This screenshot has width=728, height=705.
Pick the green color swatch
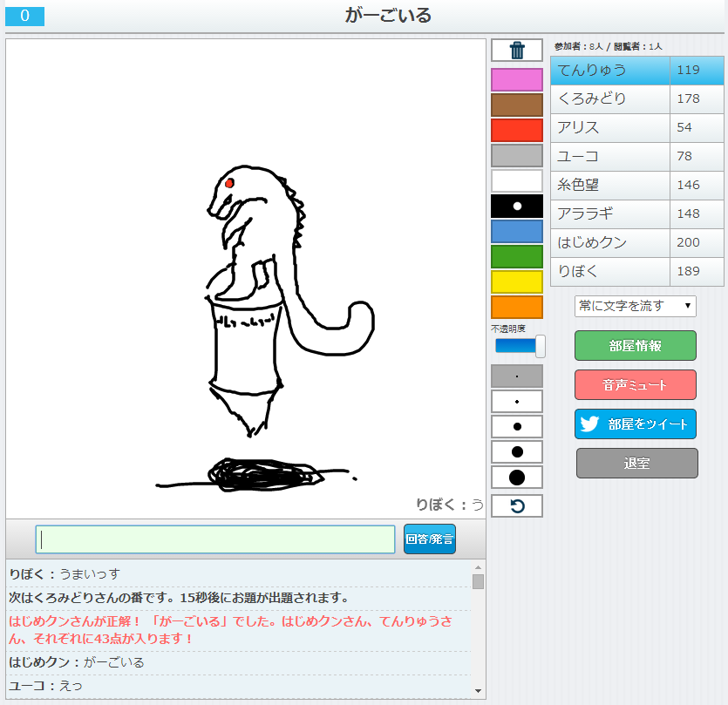click(x=517, y=257)
